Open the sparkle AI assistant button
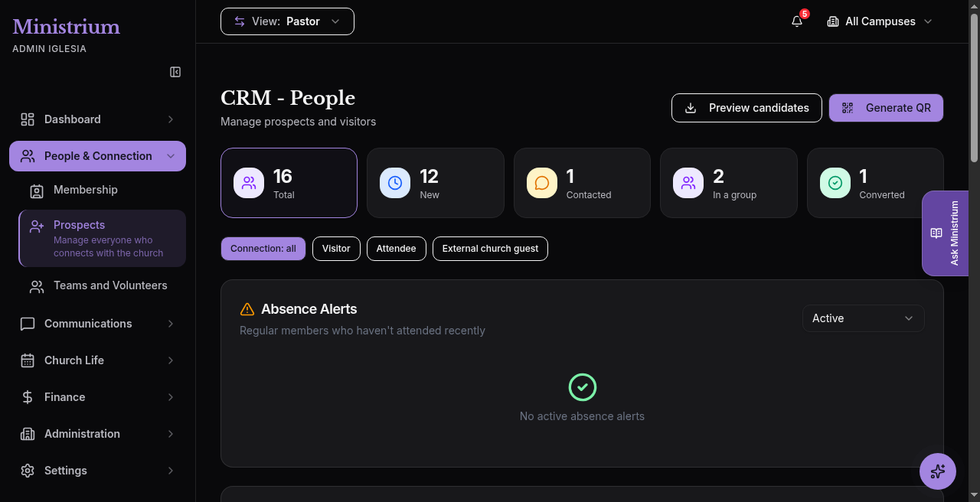The height and width of the screenshot is (502, 980). point(938,471)
